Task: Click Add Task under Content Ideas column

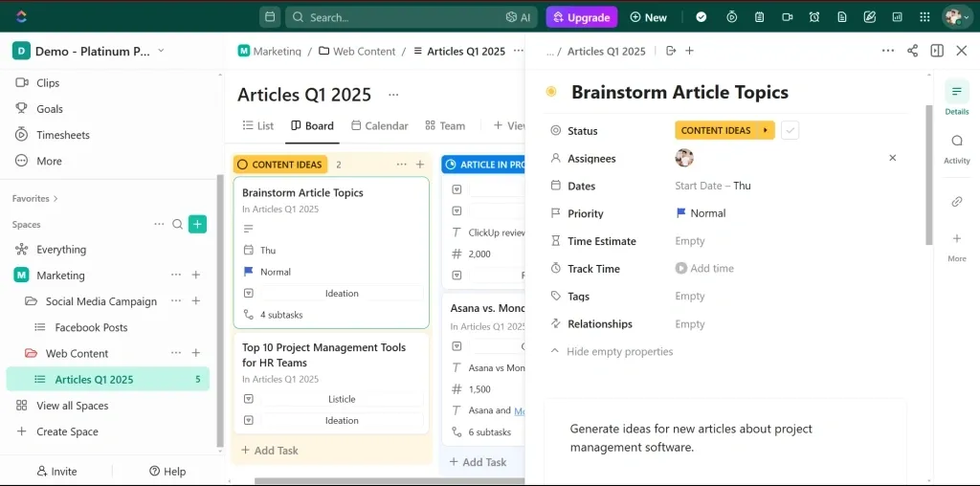Action: tap(270, 451)
